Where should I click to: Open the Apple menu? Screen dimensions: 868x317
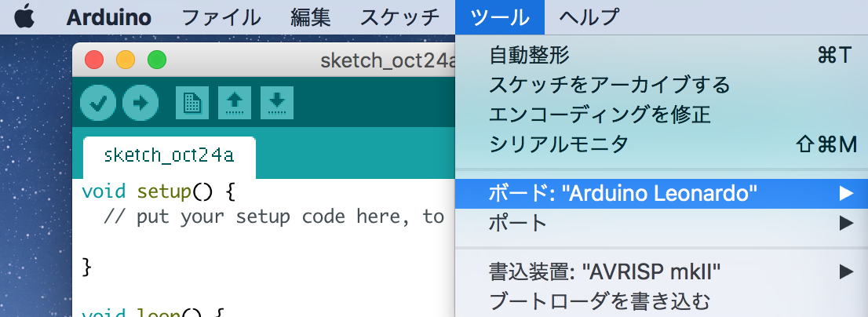click(24, 17)
